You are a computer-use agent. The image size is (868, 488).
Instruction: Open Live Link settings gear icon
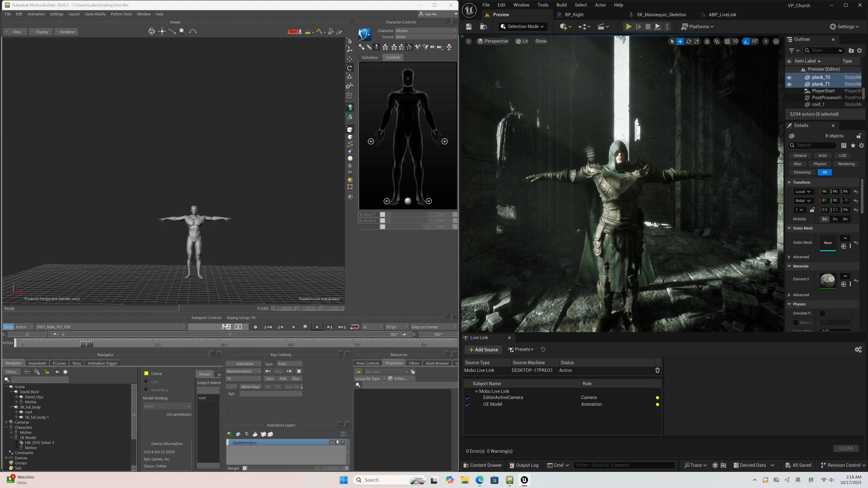tap(858, 349)
